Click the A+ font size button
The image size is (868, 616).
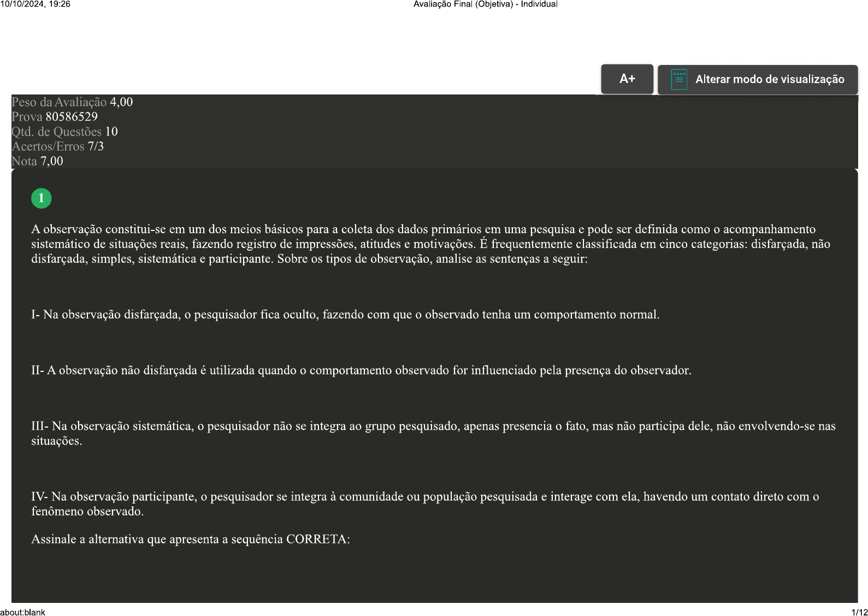pos(627,79)
